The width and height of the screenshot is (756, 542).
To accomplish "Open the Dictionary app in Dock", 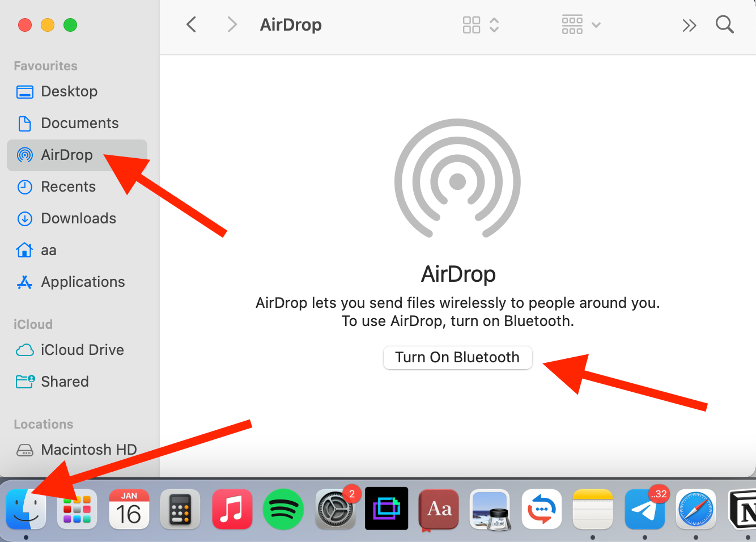I will click(439, 509).
